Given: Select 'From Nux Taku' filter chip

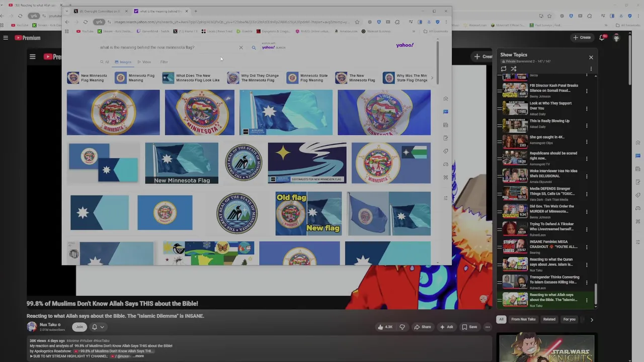Looking at the screenshot, I should (523, 319).
